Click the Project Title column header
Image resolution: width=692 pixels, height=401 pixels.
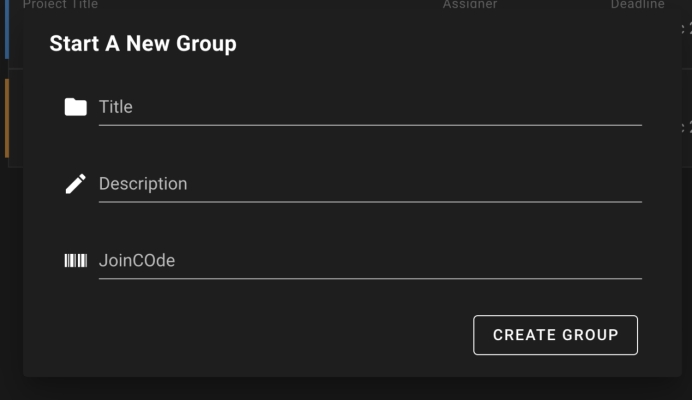point(60,5)
